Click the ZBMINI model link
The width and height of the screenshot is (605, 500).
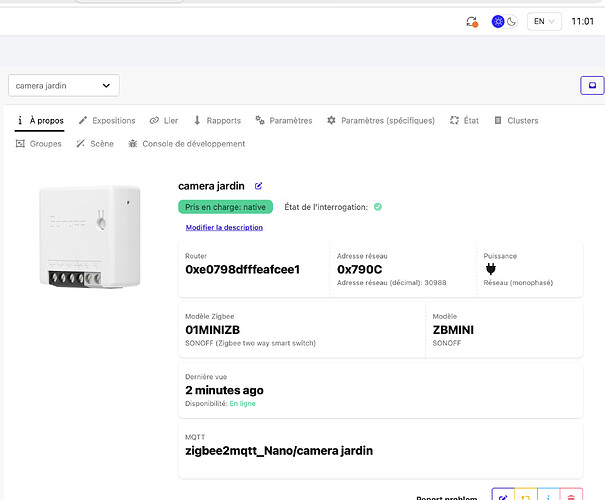click(x=453, y=330)
